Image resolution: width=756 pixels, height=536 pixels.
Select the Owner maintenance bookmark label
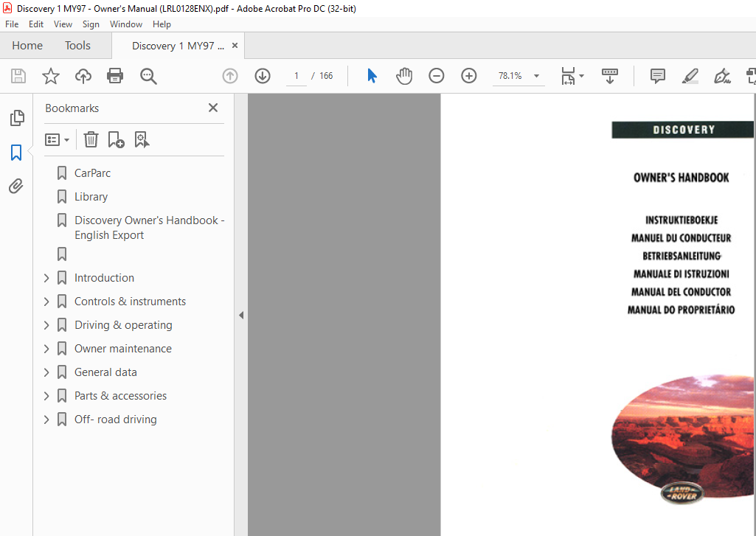[x=123, y=349]
